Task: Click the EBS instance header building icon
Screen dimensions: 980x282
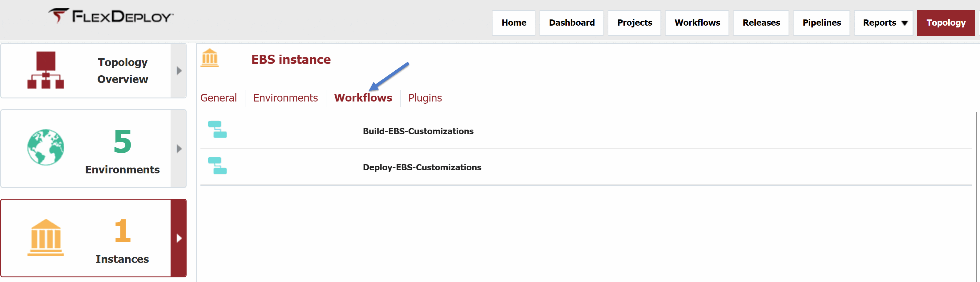Action: pyautogui.click(x=210, y=58)
